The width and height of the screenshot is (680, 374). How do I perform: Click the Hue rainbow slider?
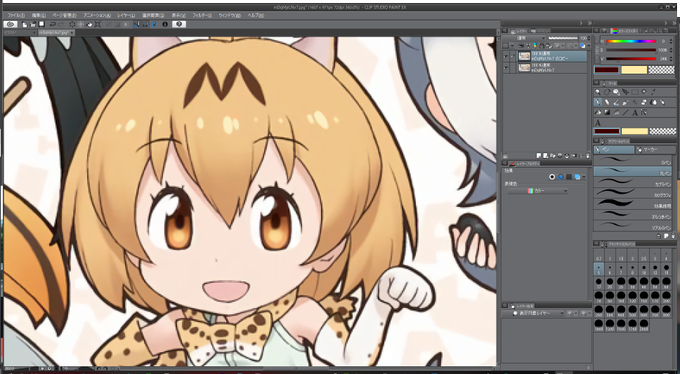631,42
